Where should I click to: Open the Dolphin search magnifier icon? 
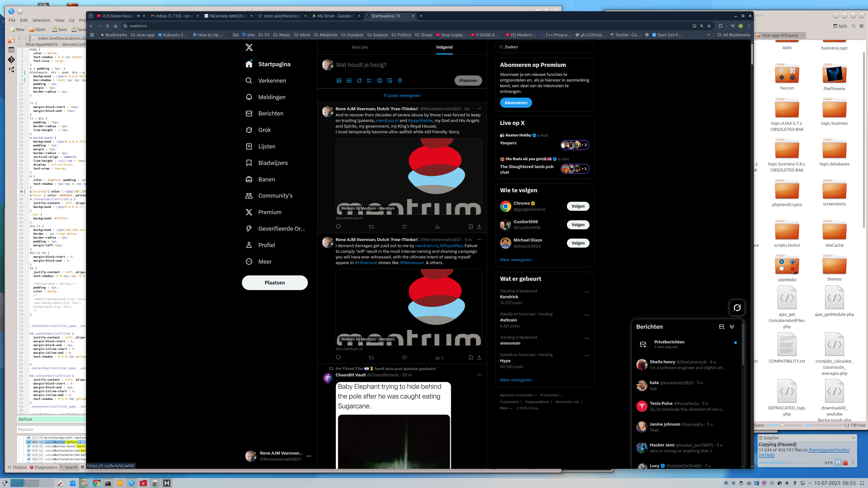(x=854, y=26)
